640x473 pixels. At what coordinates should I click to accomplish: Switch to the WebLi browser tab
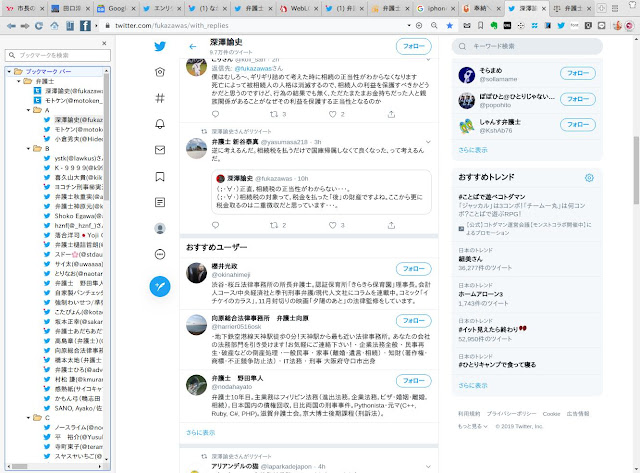click(299, 8)
